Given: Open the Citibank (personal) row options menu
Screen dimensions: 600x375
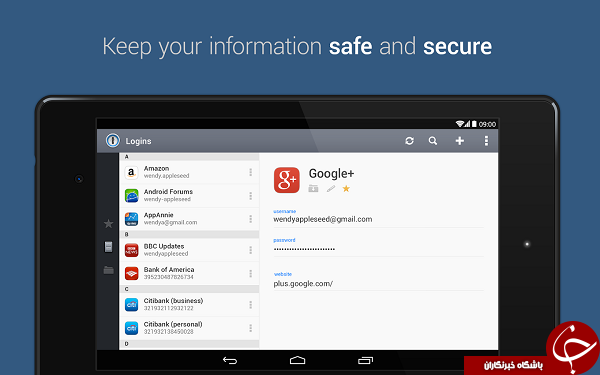Looking at the screenshot, I should 251,328.
